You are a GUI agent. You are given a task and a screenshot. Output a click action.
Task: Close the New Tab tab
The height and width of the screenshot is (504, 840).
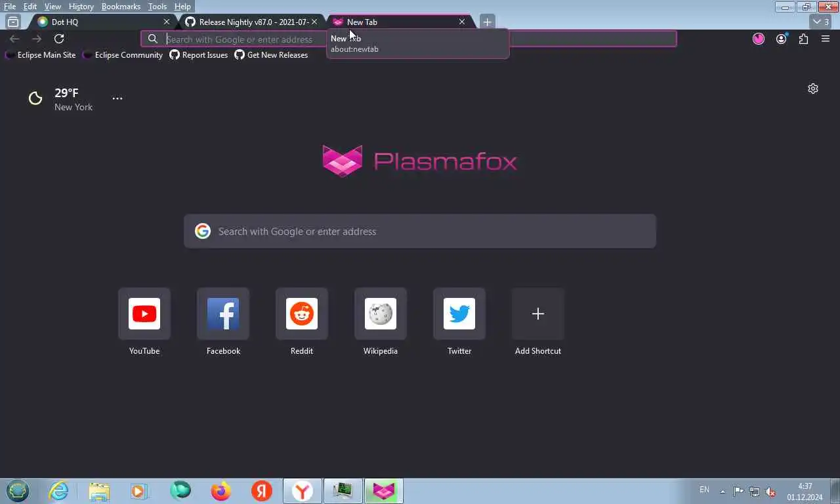coord(462,22)
